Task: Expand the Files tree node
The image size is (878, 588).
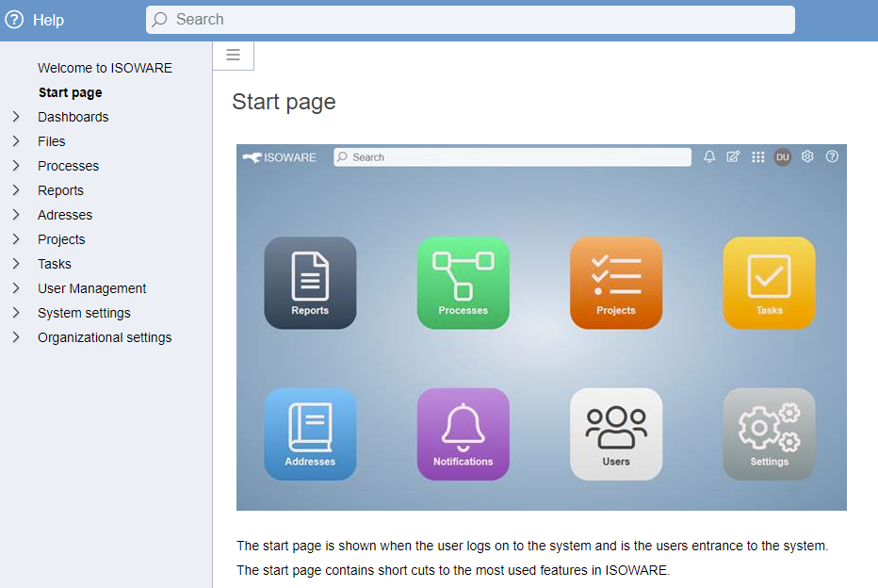Action: (16, 141)
